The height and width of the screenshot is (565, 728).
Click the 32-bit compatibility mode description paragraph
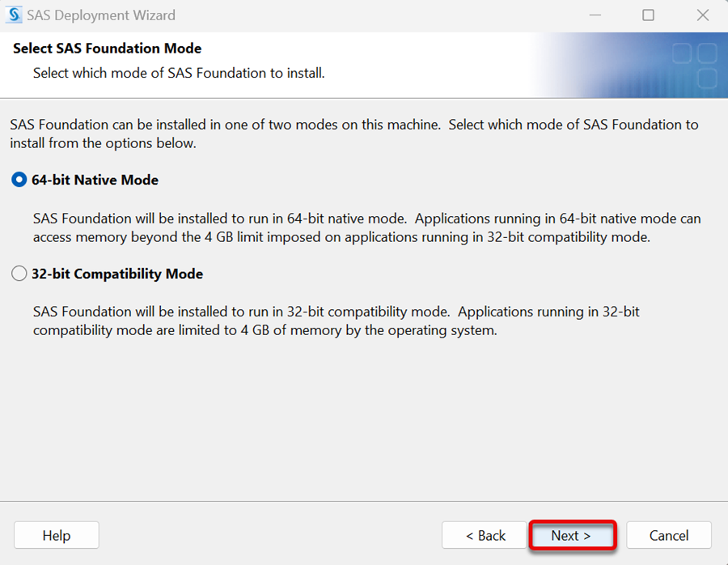tap(336, 321)
